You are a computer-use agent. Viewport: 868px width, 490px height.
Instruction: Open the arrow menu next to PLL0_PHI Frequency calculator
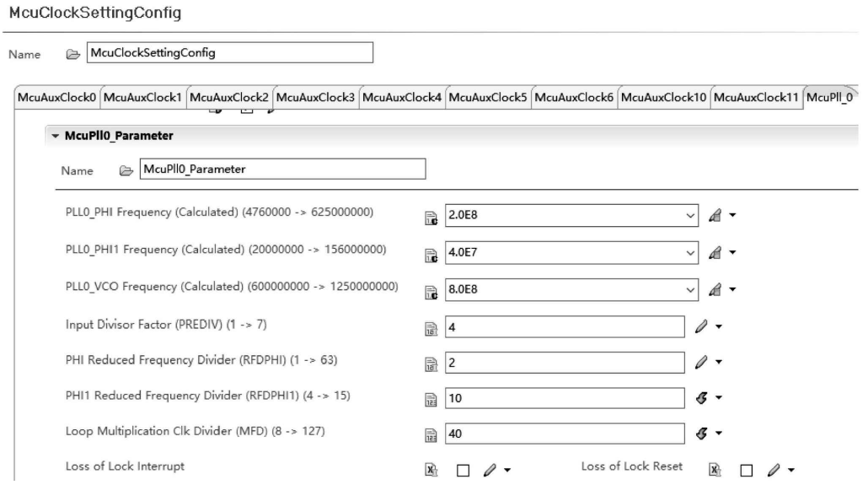[732, 215]
